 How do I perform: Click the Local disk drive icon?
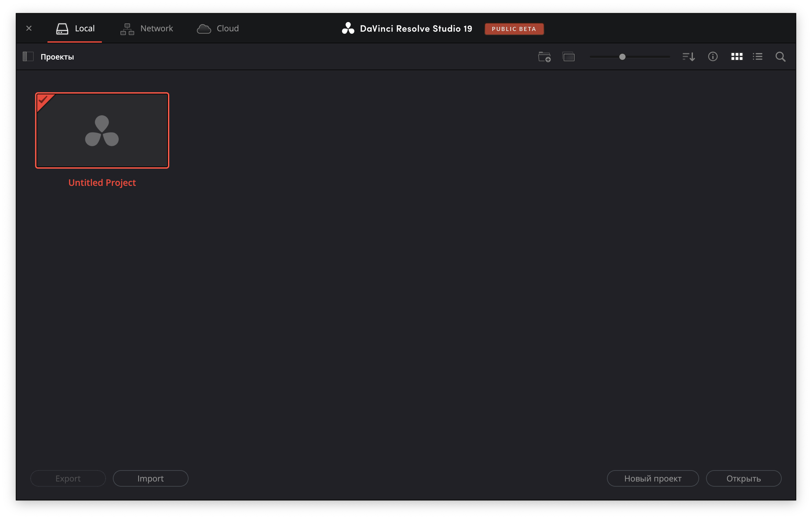click(62, 29)
